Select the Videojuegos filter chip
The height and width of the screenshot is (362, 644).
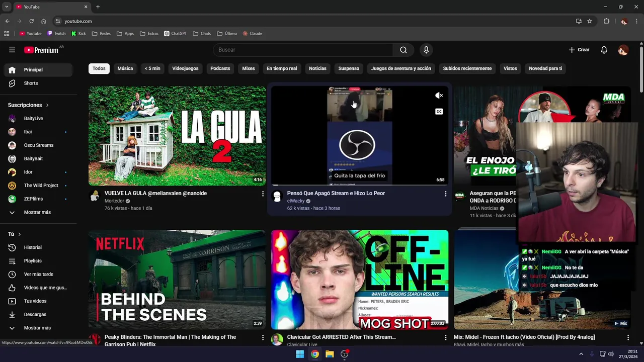185,68
